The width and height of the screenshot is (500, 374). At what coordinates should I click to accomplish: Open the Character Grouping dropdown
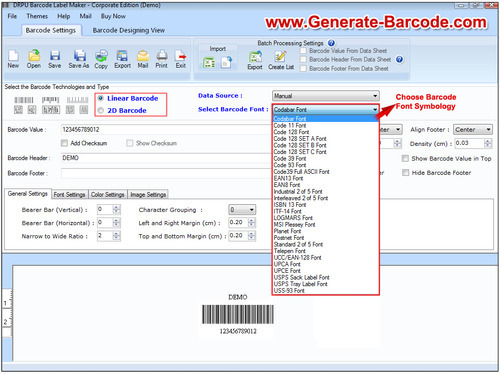coord(242,210)
